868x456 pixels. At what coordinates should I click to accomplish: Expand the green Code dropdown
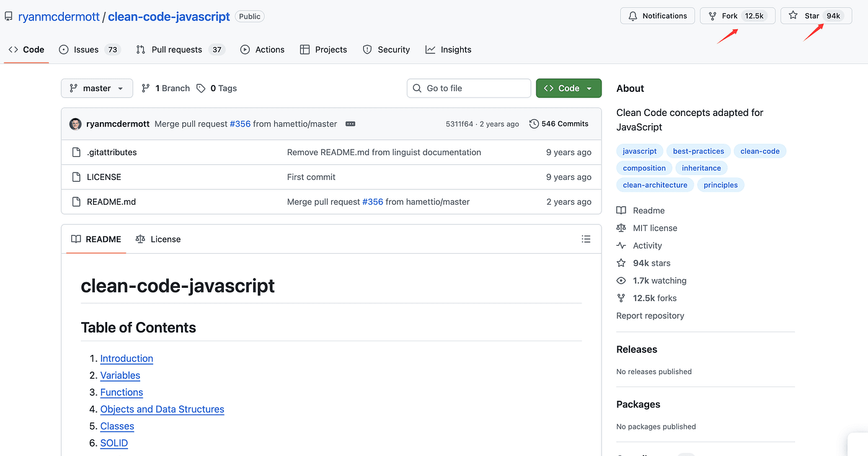(569, 88)
